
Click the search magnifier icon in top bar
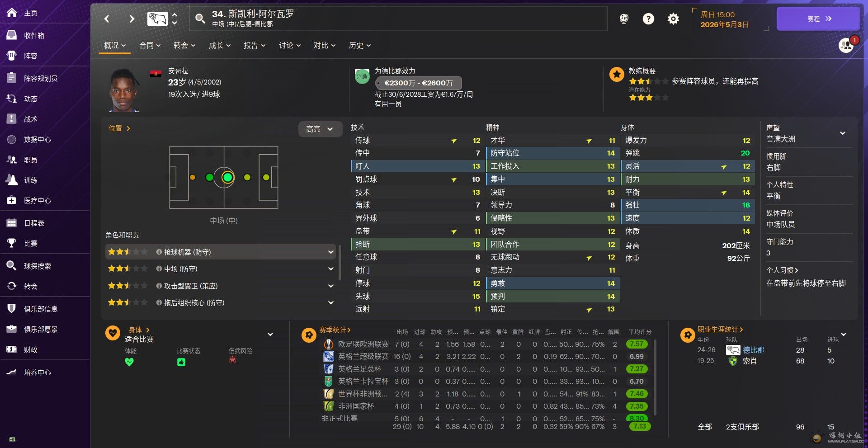point(200,19)
